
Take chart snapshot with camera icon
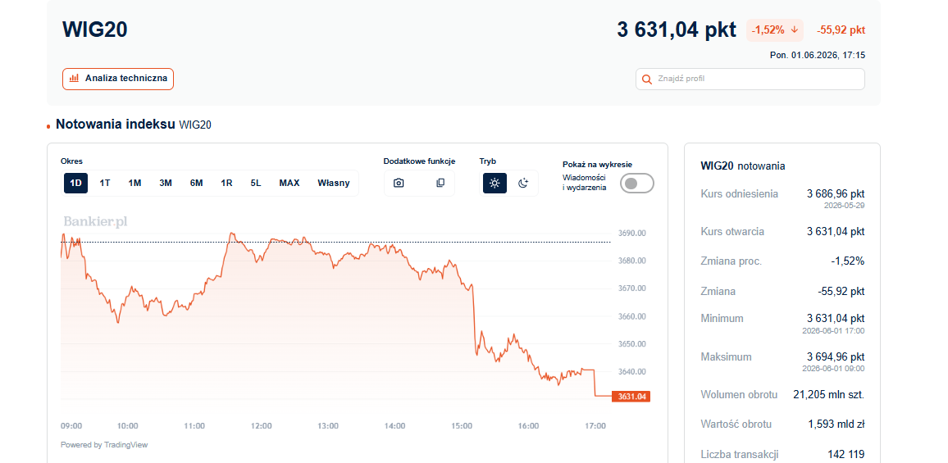pos(398,183)
